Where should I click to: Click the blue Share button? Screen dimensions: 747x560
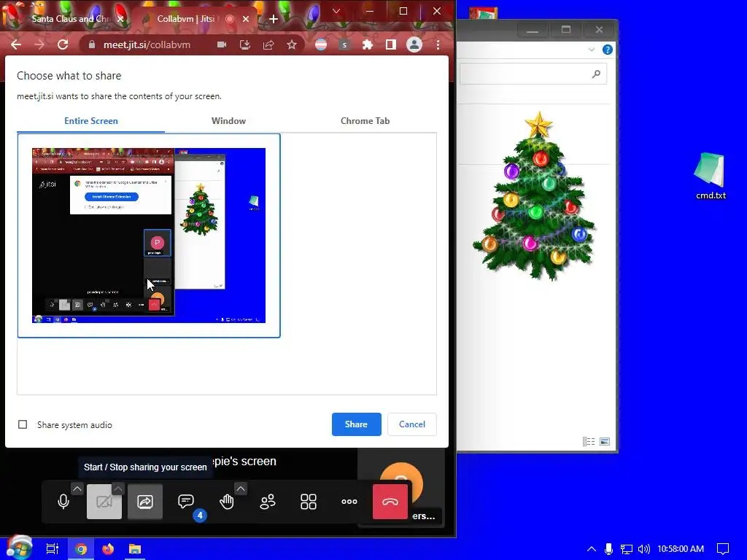356,424
